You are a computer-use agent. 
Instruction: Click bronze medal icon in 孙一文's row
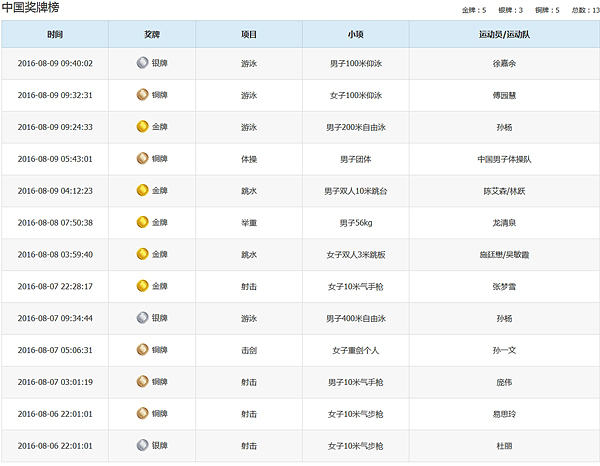[142, 350]
